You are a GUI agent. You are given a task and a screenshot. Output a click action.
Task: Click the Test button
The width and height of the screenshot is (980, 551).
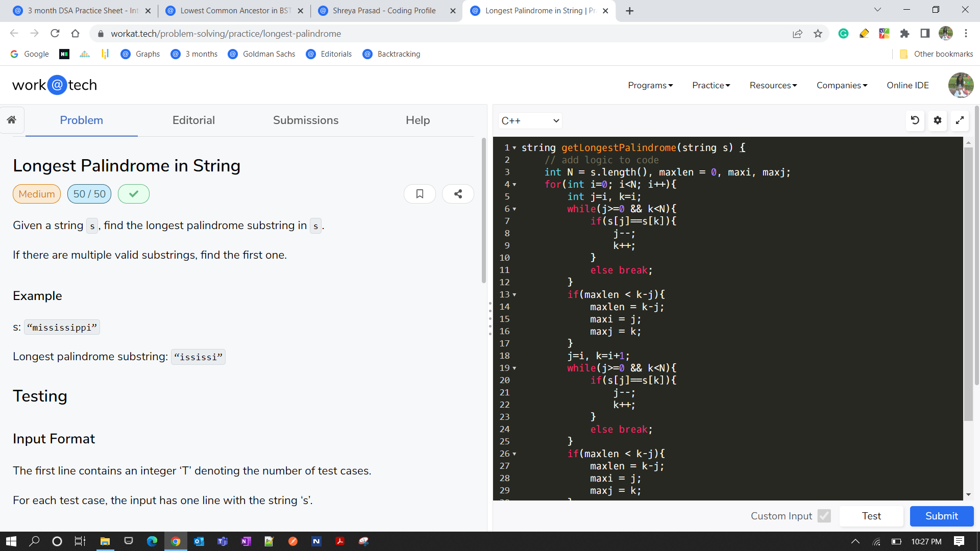(x=871, y=516)
